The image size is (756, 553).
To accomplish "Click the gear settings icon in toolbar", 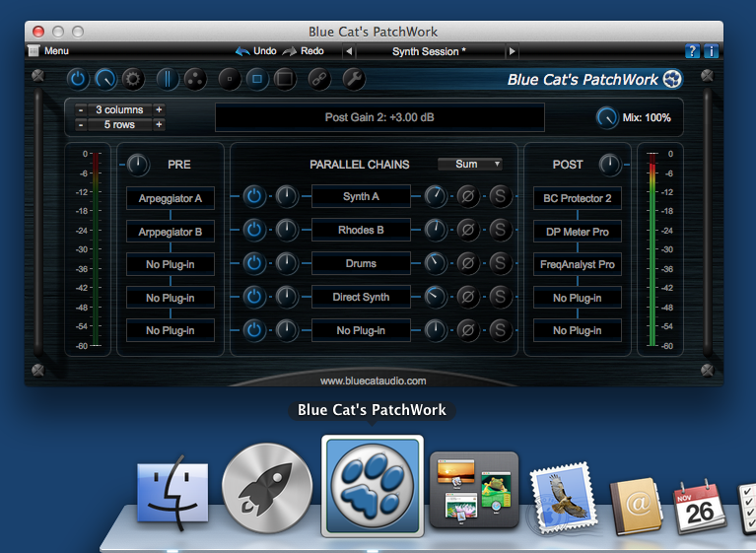I will click(x=133, y=79).
